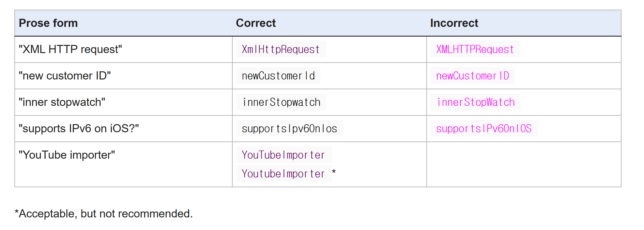
Task: Click the asterisk beside YoutubeImporter
Action: [x=334, y=172]
